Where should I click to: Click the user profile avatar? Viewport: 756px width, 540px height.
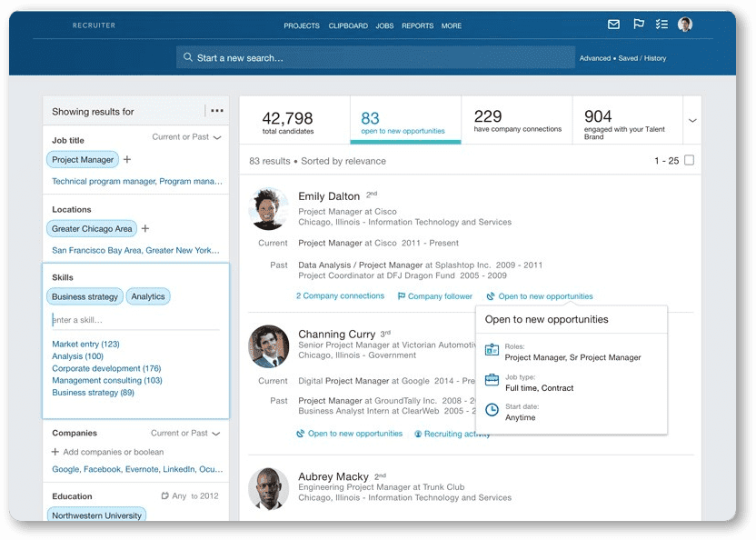pos(685,25)
